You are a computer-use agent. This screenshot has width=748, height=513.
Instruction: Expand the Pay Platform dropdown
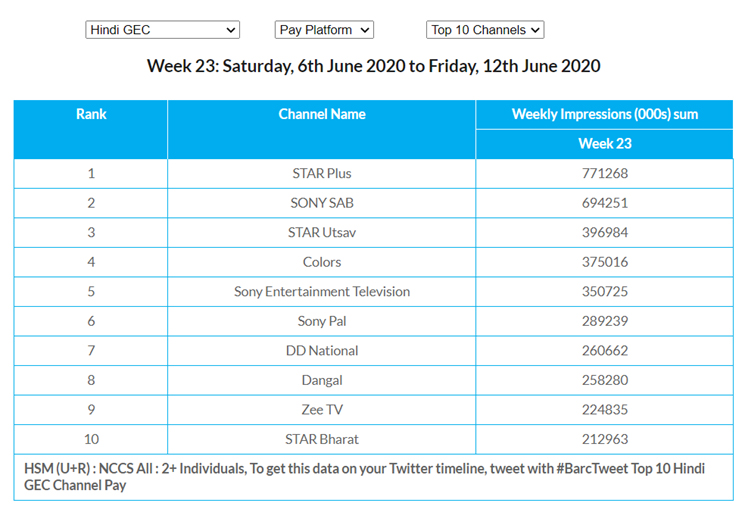coord(324,30)
